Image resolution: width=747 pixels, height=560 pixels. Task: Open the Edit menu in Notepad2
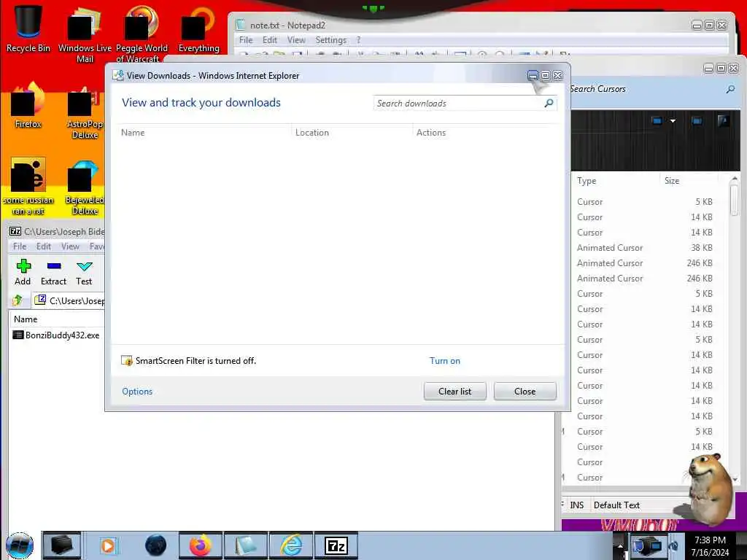pos(270,40)
